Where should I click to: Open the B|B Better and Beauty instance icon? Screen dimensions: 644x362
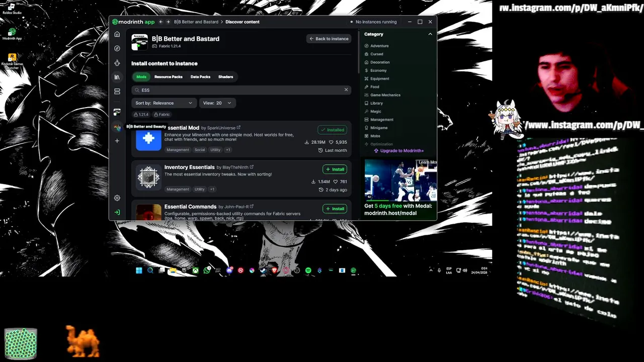(x=117, y=127)
